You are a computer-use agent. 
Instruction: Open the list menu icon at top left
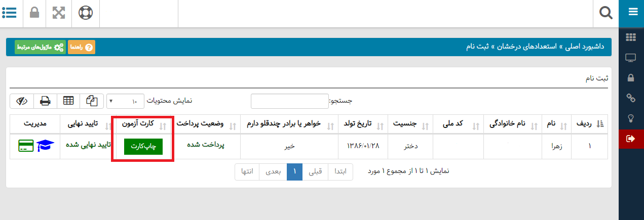point(9,13)
